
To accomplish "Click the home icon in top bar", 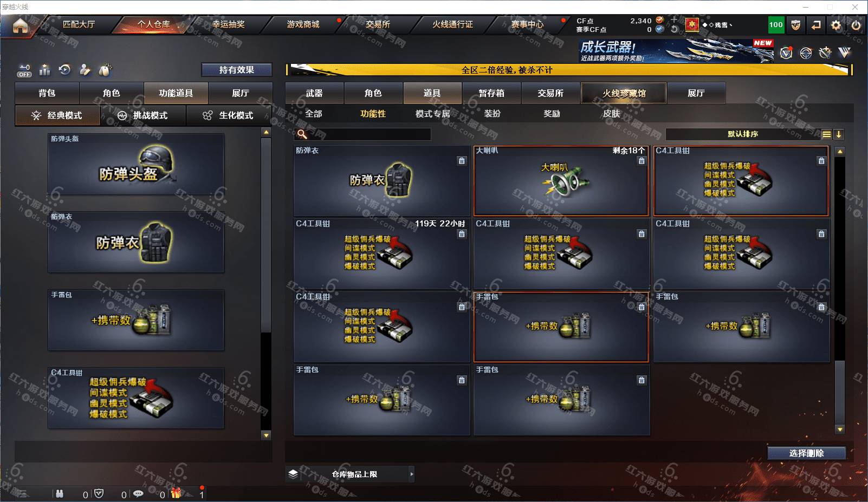I will tap(20, 25).
